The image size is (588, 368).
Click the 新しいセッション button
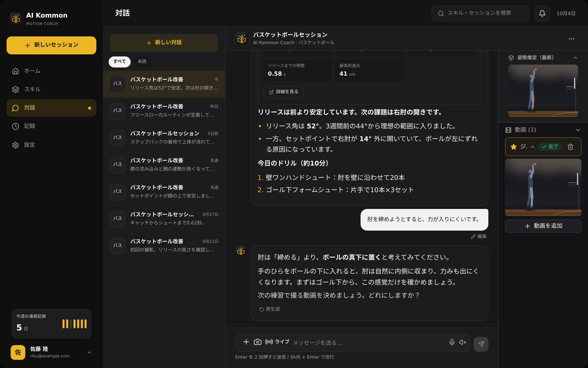coord(51,45)
